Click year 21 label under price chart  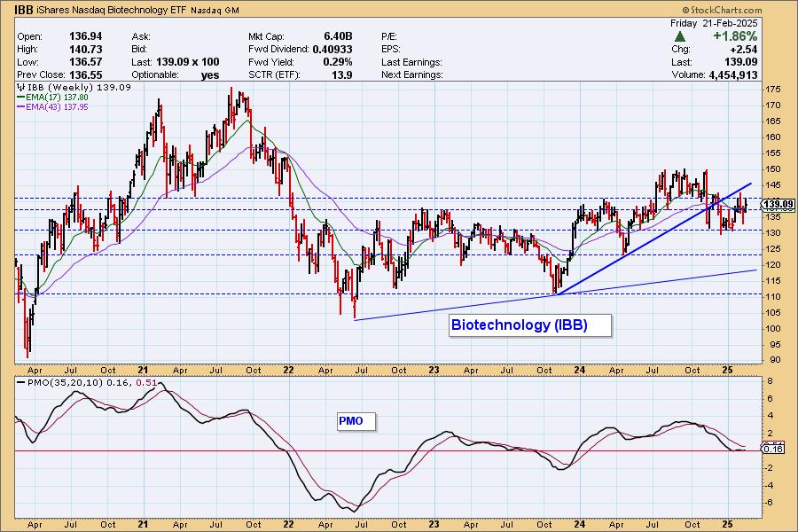[143, 370]
